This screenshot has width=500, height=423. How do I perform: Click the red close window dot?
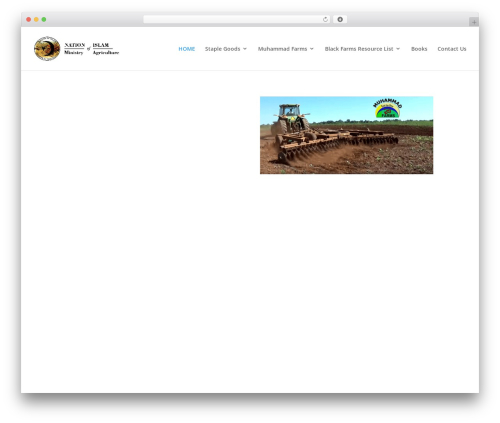click(29, 19)
